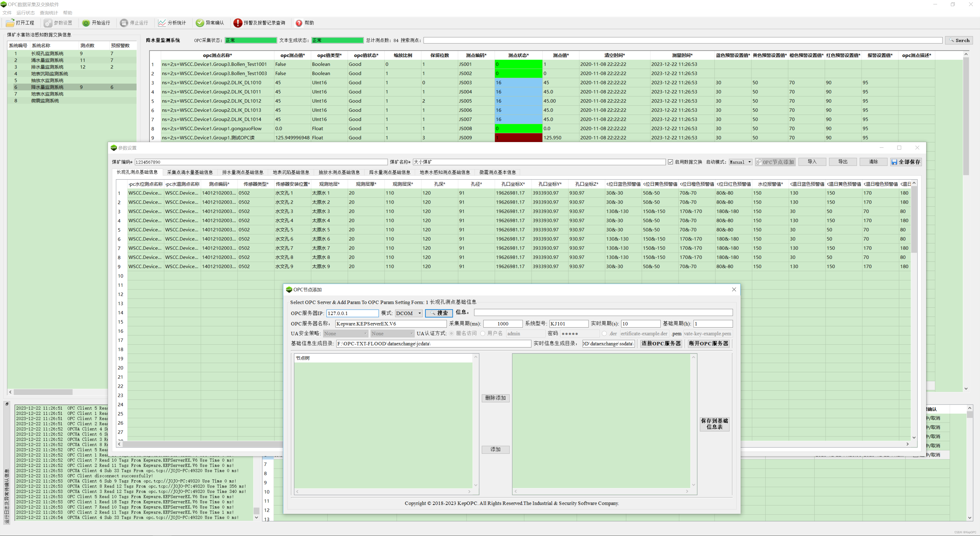The height and width of the screenshot is (536, 980).
Task: Select the 匿名访问 radio button
Action: [451, 334]
